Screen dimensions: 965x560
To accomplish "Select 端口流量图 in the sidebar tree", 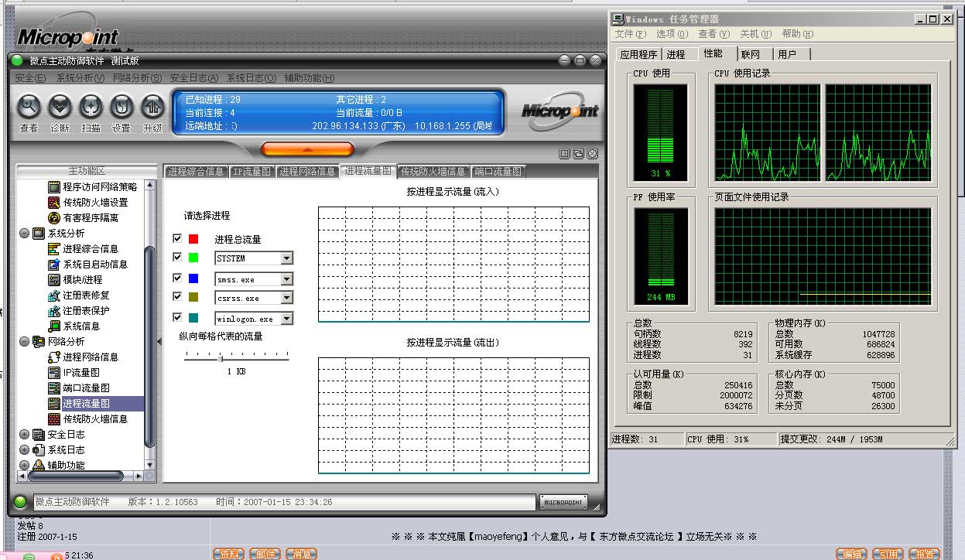I will 86,388.
